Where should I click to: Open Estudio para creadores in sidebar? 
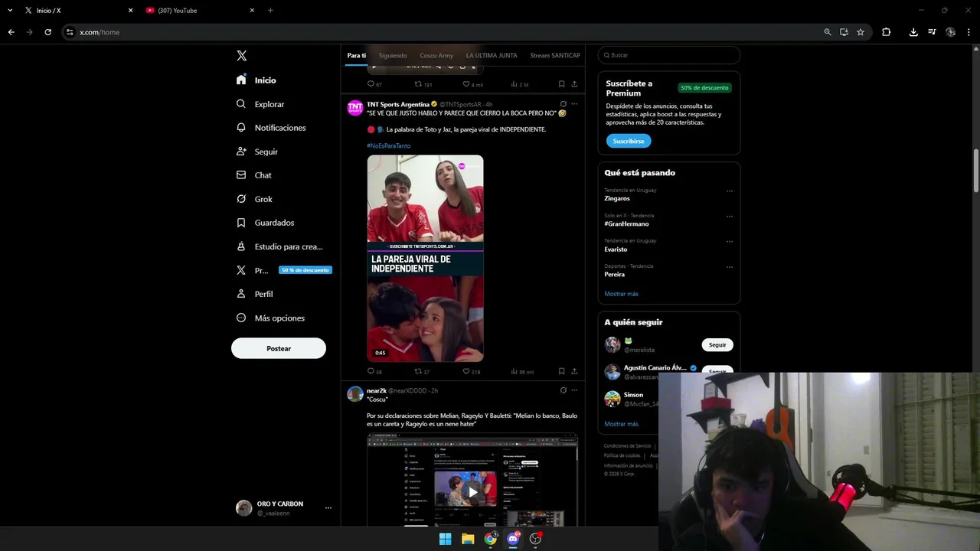point(279,246)
